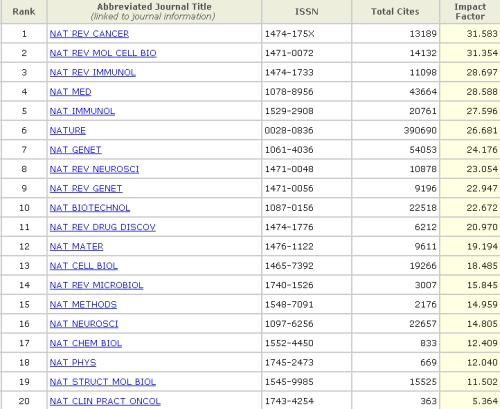The image size is (500, 409).
Task: Open the NAT GENET journal link
Action: 76,150
